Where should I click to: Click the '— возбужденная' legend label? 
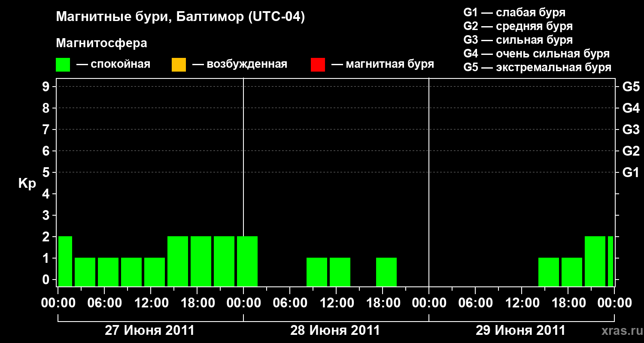pyautogui.click(x=240, y=65)
